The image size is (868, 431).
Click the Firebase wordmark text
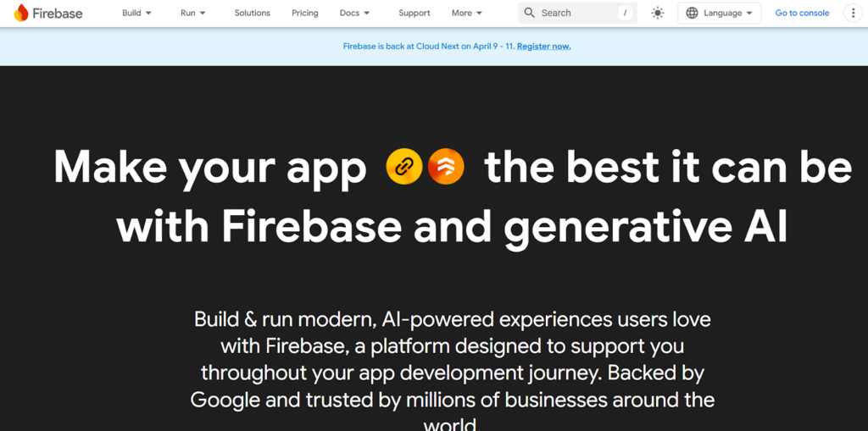[58, 14]
